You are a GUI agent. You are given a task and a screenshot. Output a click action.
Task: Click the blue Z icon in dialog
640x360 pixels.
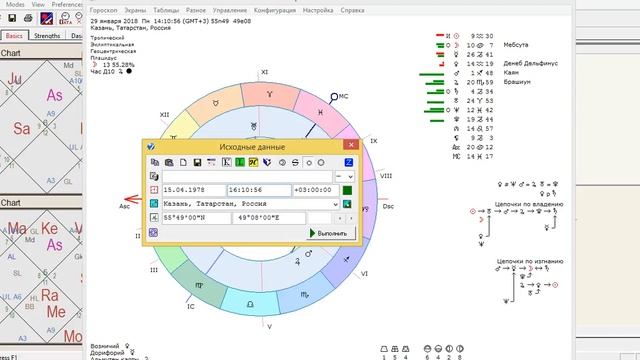coord(349,162)
